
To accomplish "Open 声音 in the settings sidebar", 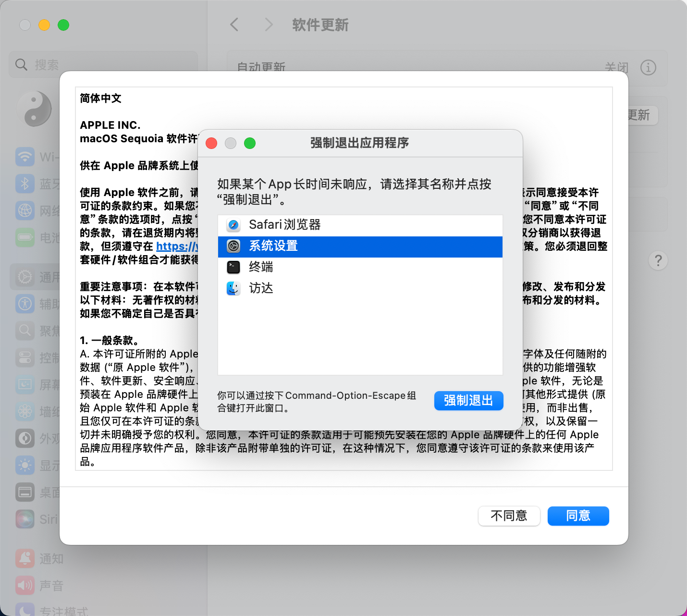I will 39,586.
